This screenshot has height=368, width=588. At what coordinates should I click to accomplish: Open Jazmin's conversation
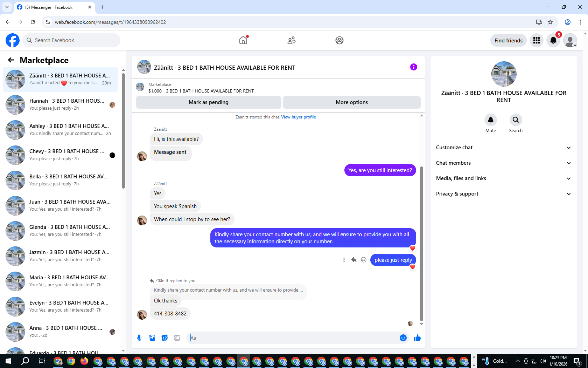61,256
